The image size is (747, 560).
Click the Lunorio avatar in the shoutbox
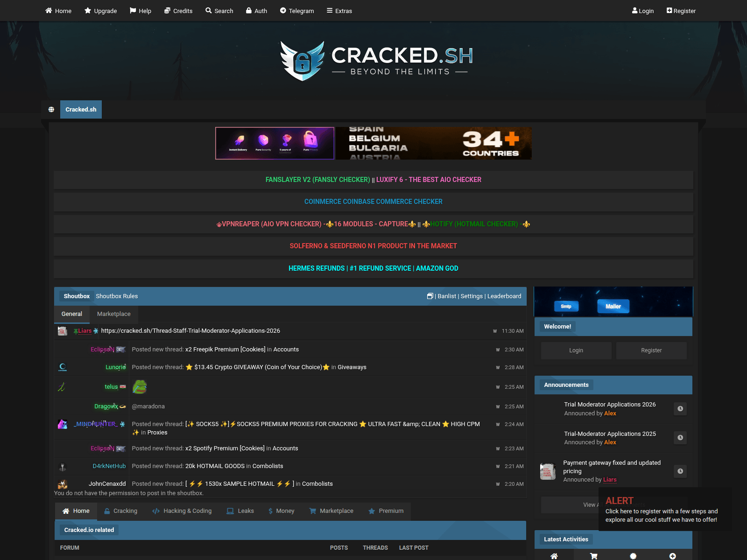coord(63,367)
